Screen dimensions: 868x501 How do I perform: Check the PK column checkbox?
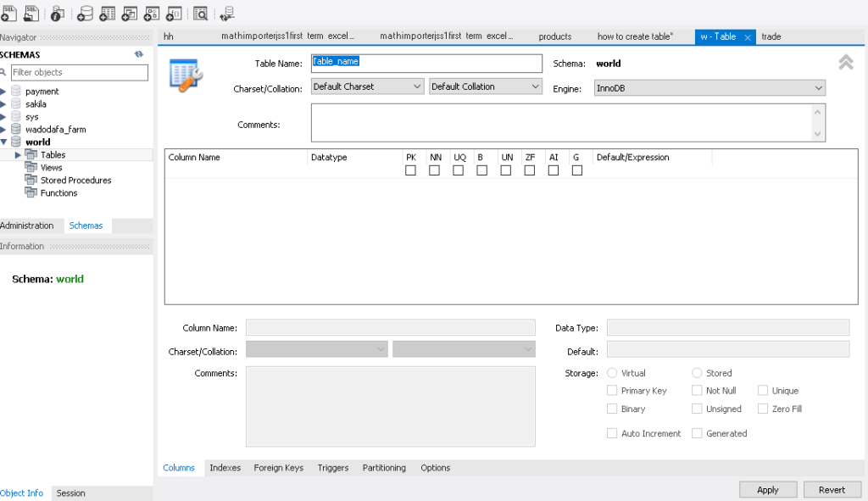(x=410, y=170)
